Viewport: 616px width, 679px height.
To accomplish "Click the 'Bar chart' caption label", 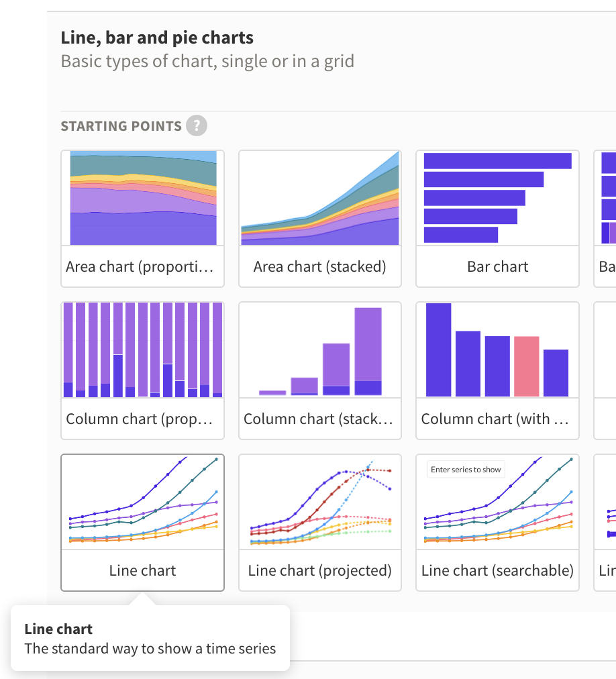I will click(x=497, y=266).
